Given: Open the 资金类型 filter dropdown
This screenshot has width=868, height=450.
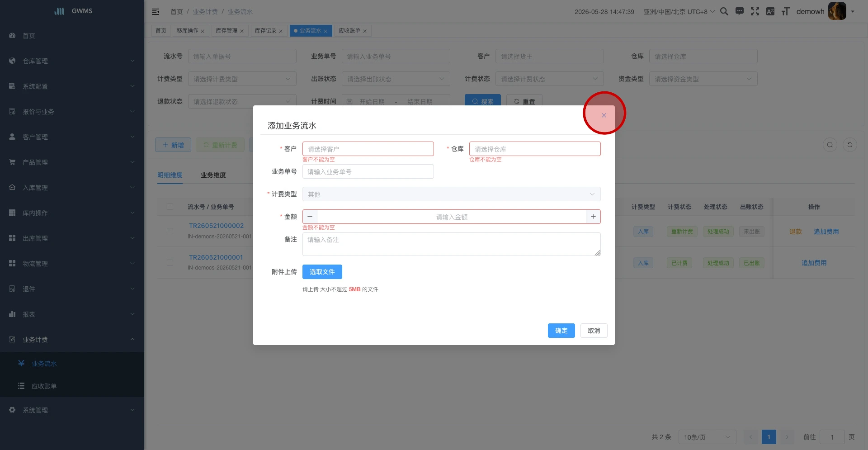Looking at the screenshot, I should click(703, 79).
